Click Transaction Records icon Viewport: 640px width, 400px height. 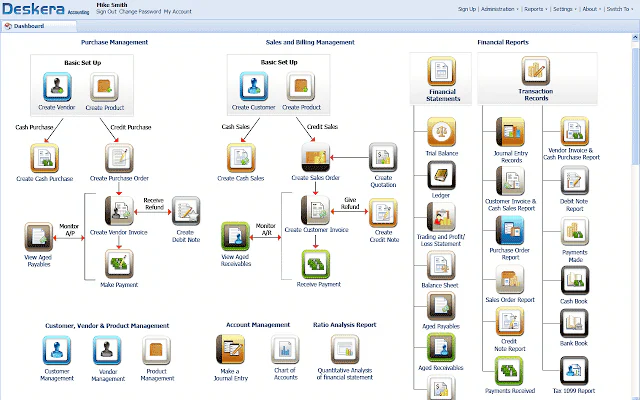pos(536,71)
